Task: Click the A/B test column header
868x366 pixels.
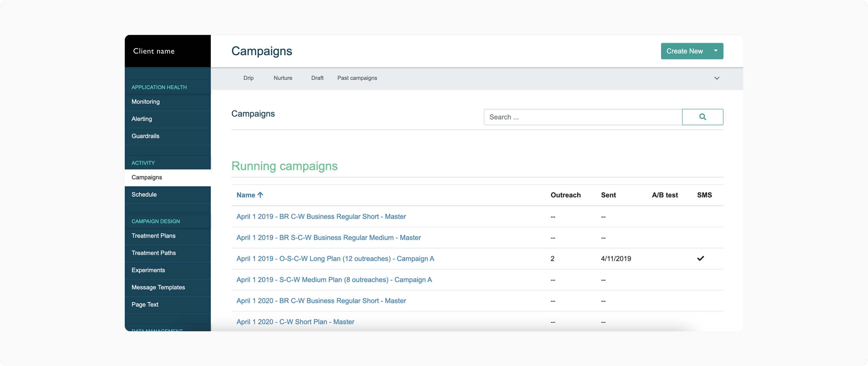Action: (665, 195)
